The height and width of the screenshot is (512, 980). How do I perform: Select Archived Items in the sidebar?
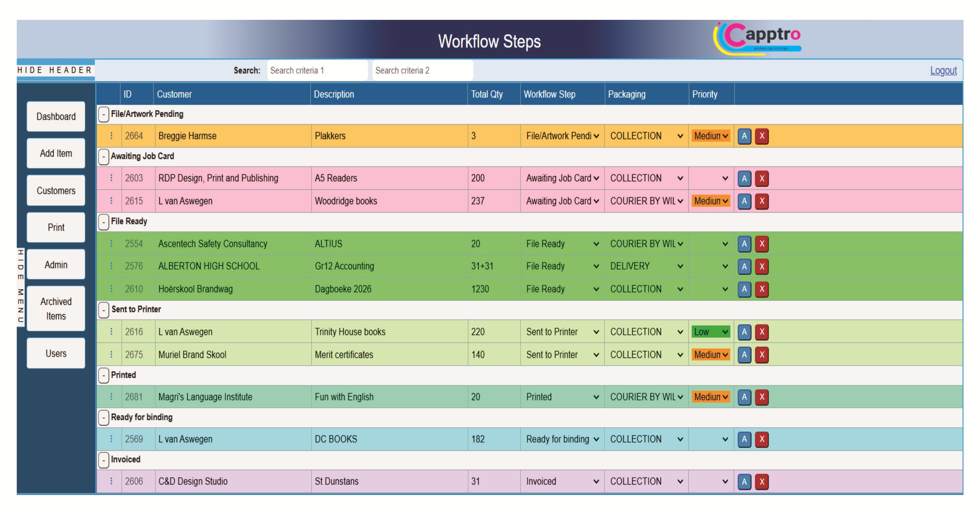(56, 309)
